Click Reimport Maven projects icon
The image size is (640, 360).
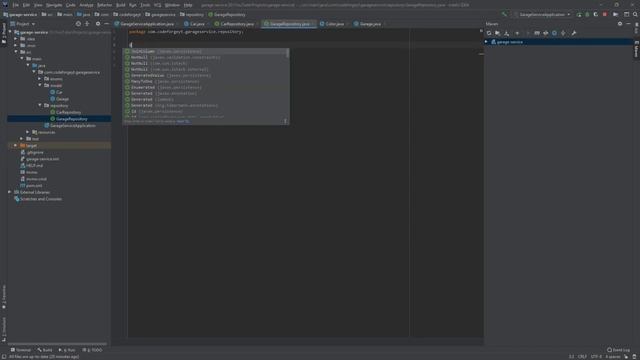pyautogui.click(x=489, y=33)
